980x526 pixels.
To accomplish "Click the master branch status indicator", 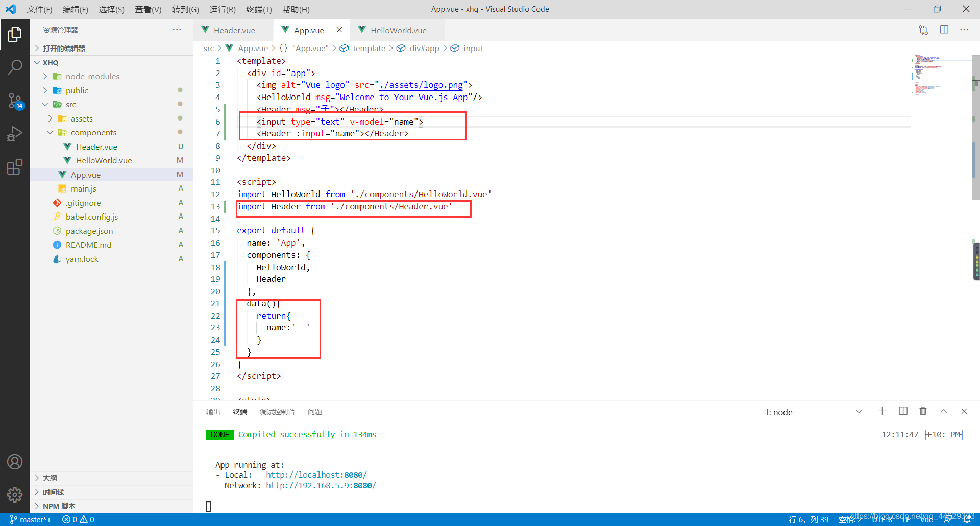I will point(31,519).
